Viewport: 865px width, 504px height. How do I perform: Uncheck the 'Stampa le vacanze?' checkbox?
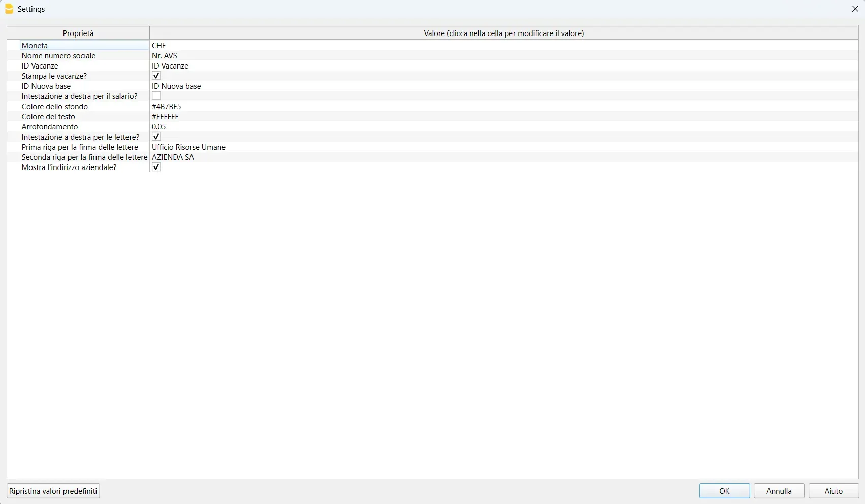tap(156, 76)
